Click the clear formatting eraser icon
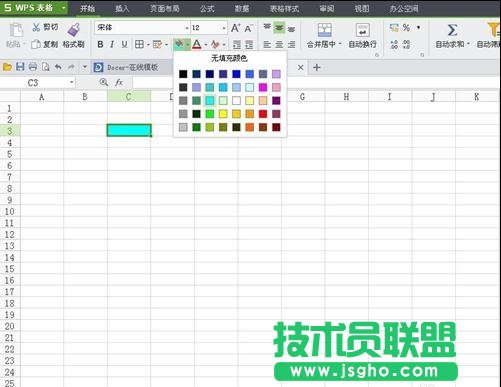This screenshot has height=387, width=501. pyautogui.click(x=215, y=44)
